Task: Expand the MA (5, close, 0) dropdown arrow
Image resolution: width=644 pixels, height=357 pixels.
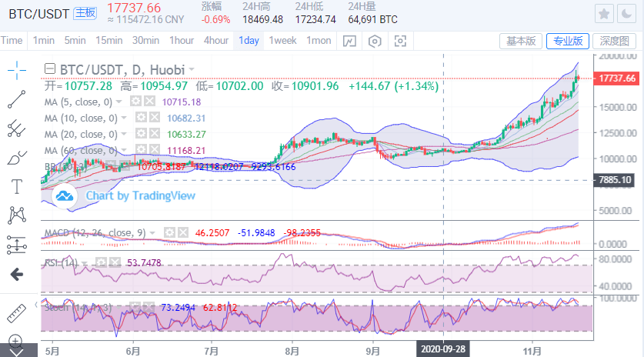Action: (x=118, y=102)
